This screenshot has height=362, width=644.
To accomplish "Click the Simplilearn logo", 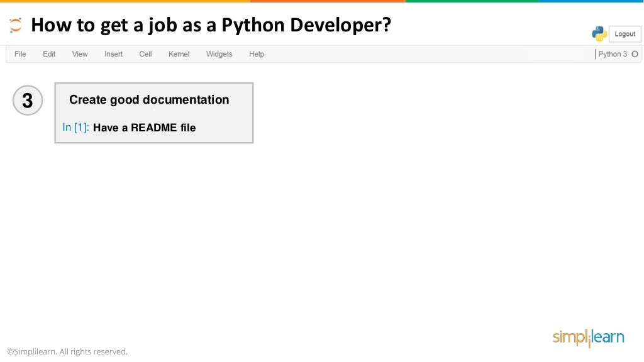I will pyautogui.click(x=589, y=337).
